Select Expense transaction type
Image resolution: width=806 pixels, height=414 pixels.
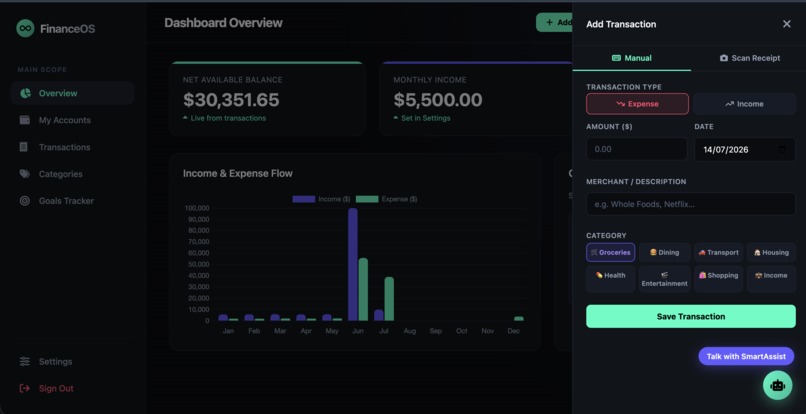pyautogui.click(x=637, y=104)
